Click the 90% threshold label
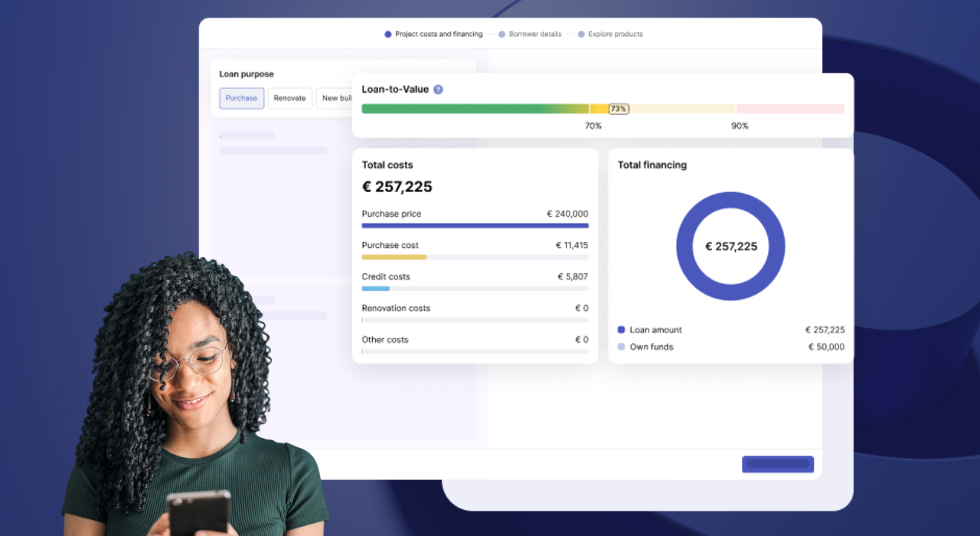Screen dimensions: 980x536 (740, 126)
